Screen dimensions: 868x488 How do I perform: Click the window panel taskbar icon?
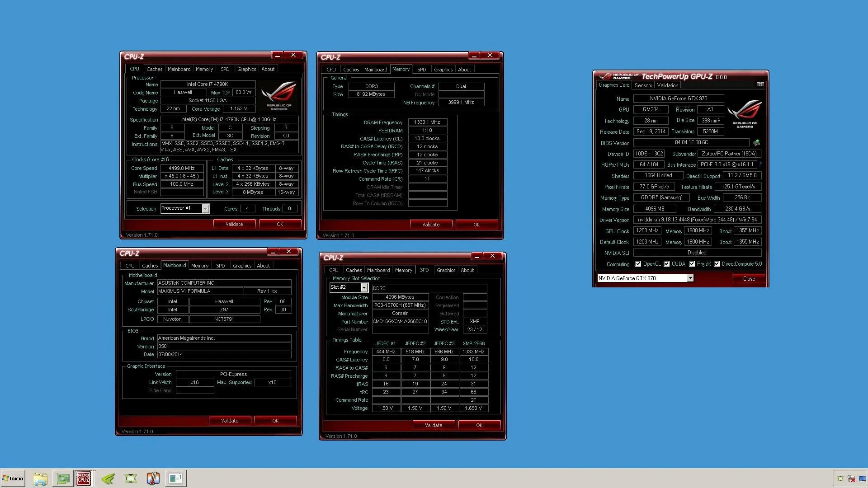tap(175, 479)
